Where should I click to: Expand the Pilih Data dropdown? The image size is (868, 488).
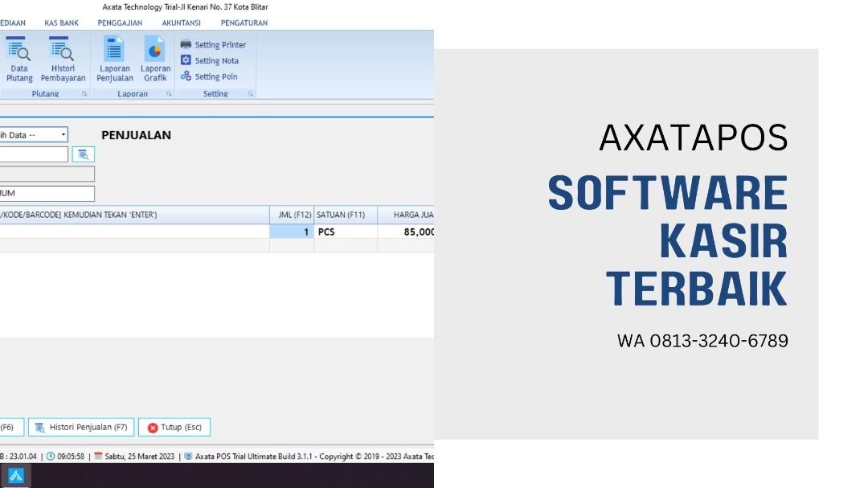63,135
